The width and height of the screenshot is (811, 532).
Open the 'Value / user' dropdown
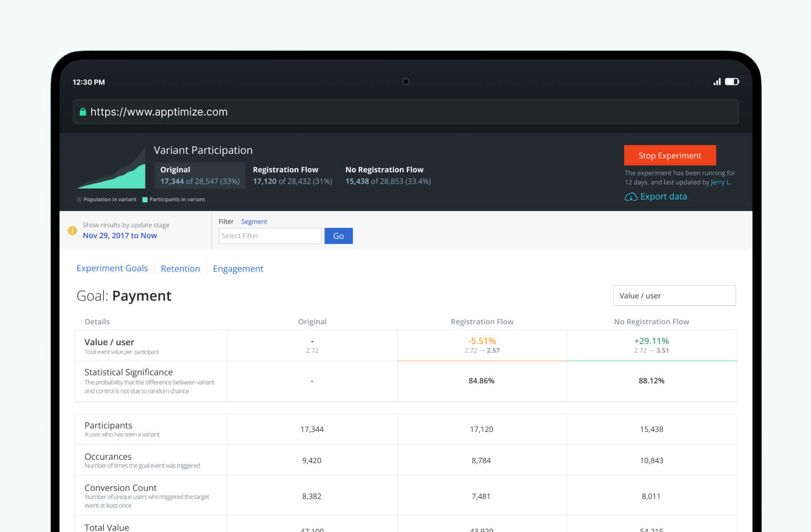point(674,295)
